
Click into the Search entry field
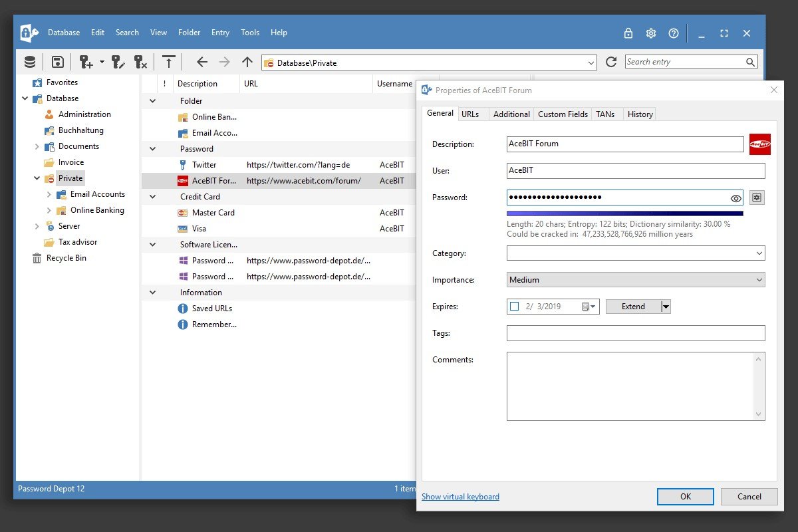click(684, 62)
